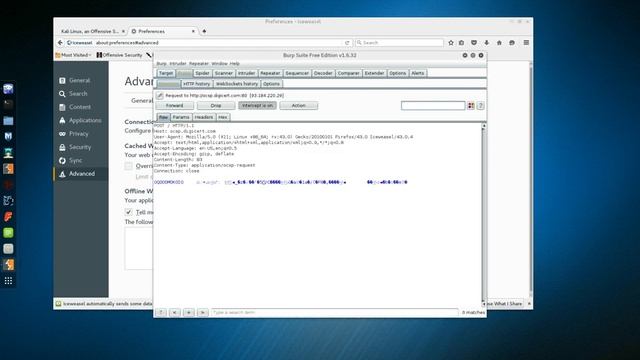This screenshot has height=360, width=640.
Task: Open Iceweasel hamburger menu
Action: [x=526, y=42]
